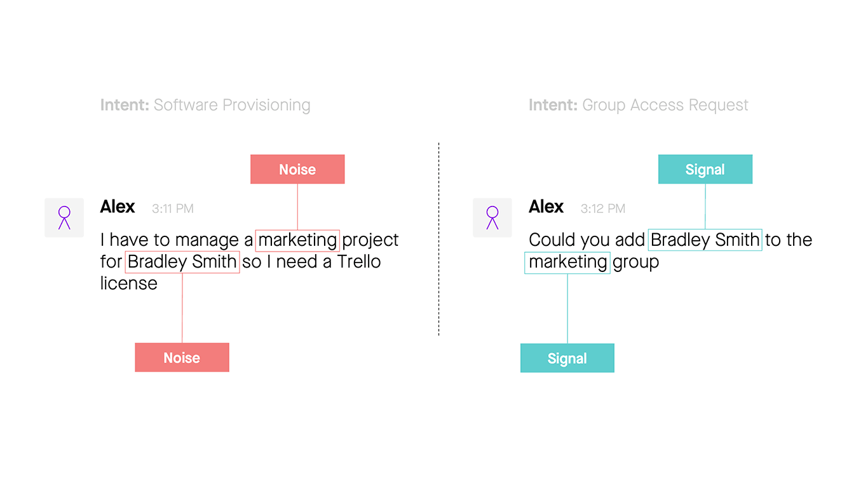
Task: Open the Alex sender name at 3:12 PM
Action: [546, 207]
